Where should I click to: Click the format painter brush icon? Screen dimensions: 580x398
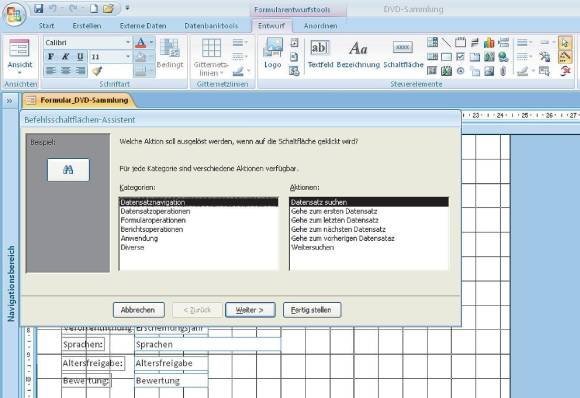pyautogui.click(x=97, y=71)
